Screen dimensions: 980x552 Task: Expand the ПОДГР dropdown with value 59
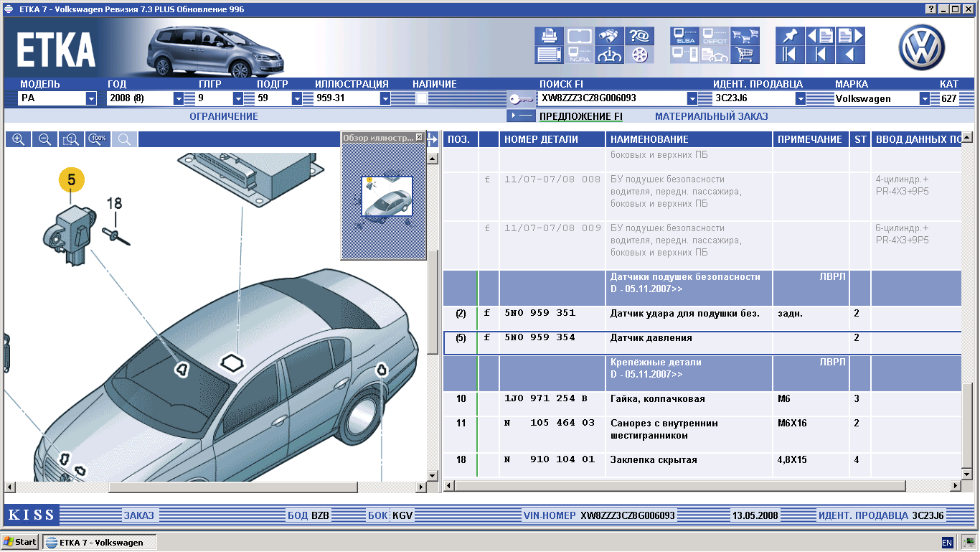coord(297,99)
